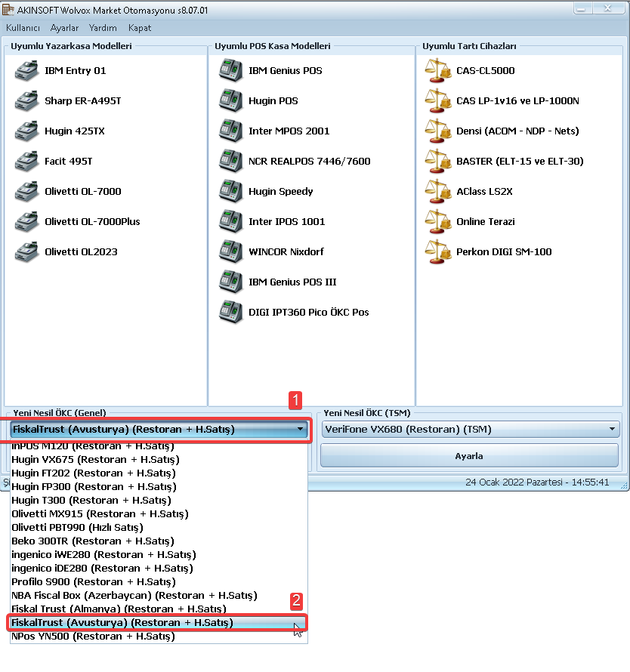Image resolution: width=630 pixels, height=672 pixels.
Task: Choose ingenico iDE280 (Restoran + H.Satış) option
Action: point(159,569)
